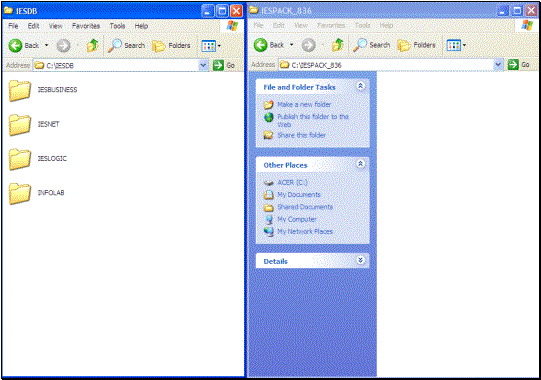Open My Network Places link

[305, 232]
